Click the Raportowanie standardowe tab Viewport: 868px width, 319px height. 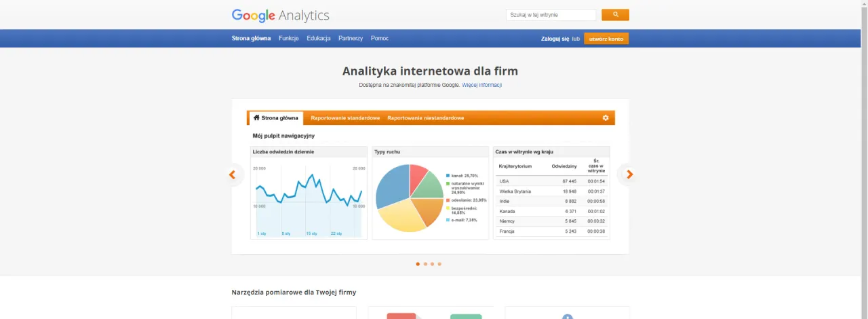(x=345, y=118)
